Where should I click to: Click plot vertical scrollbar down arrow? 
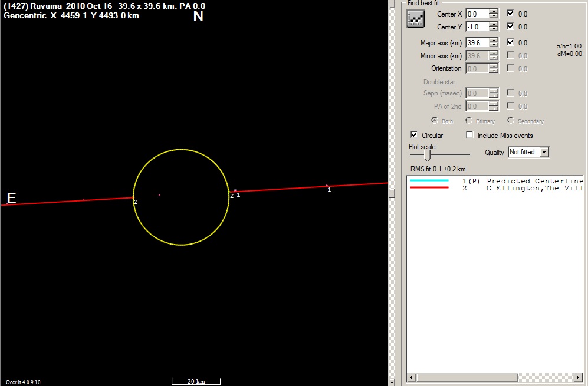click(x=392, y=382)
